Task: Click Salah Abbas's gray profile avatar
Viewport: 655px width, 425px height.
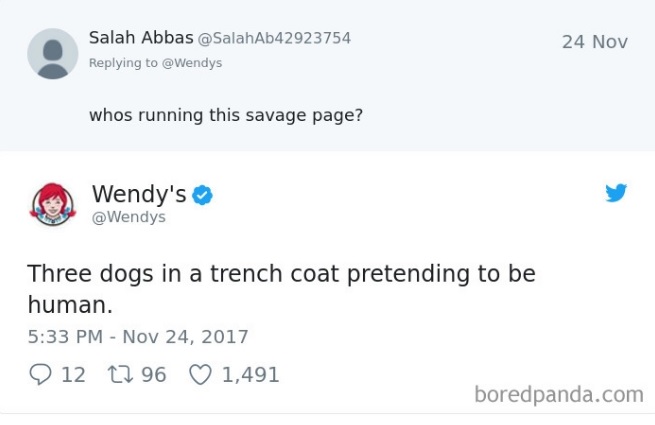Action: click(53, 53)
